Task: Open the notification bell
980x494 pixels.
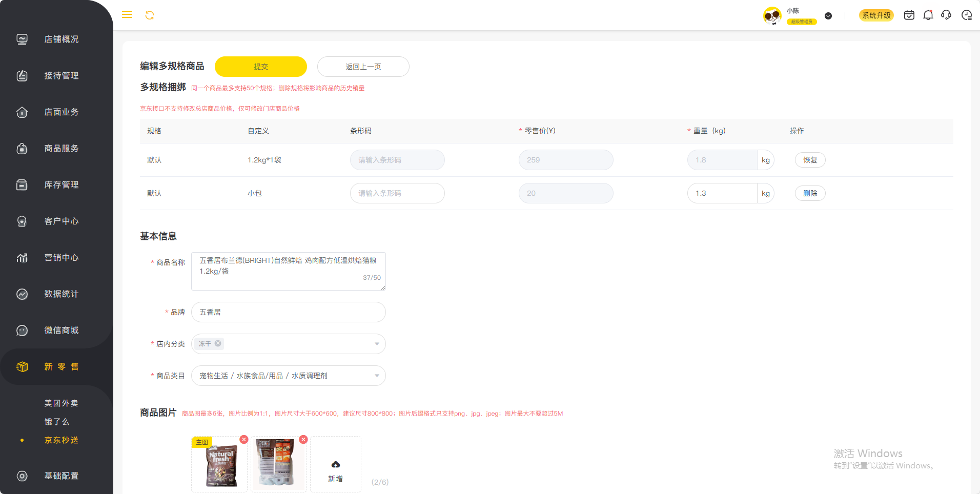Action: click(928, 15)
